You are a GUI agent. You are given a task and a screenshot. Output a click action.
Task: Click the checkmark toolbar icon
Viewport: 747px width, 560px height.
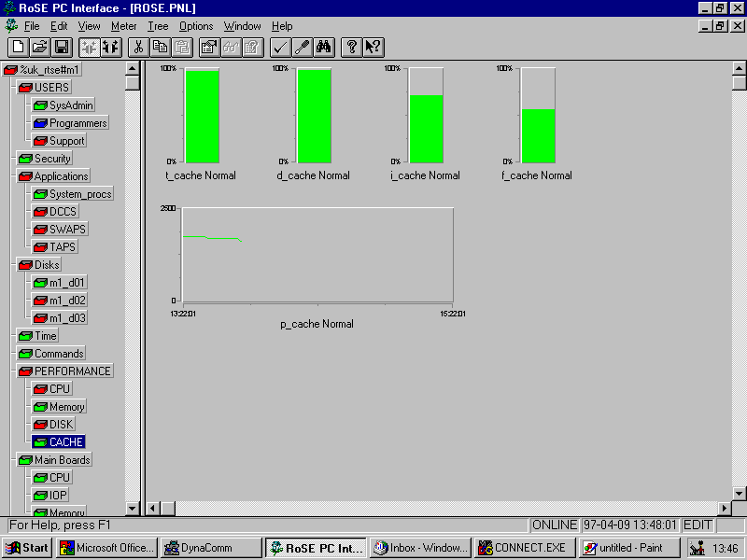tap(280, 47)
